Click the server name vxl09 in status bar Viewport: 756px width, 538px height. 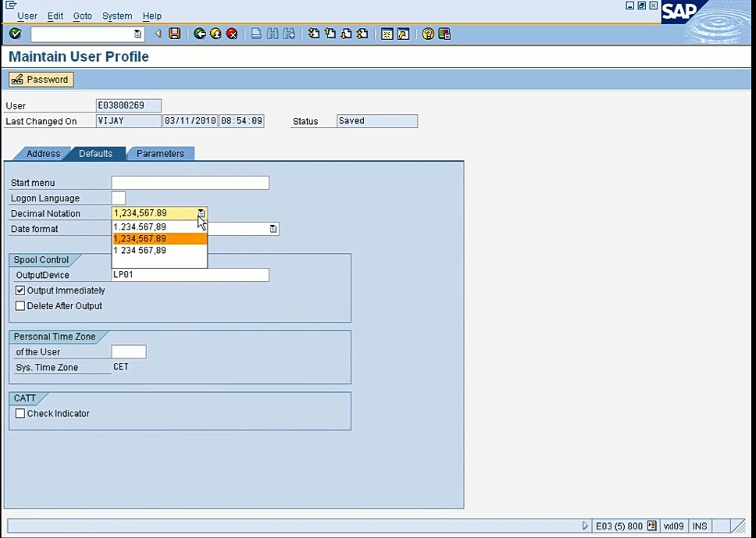(x=673, y=526)
